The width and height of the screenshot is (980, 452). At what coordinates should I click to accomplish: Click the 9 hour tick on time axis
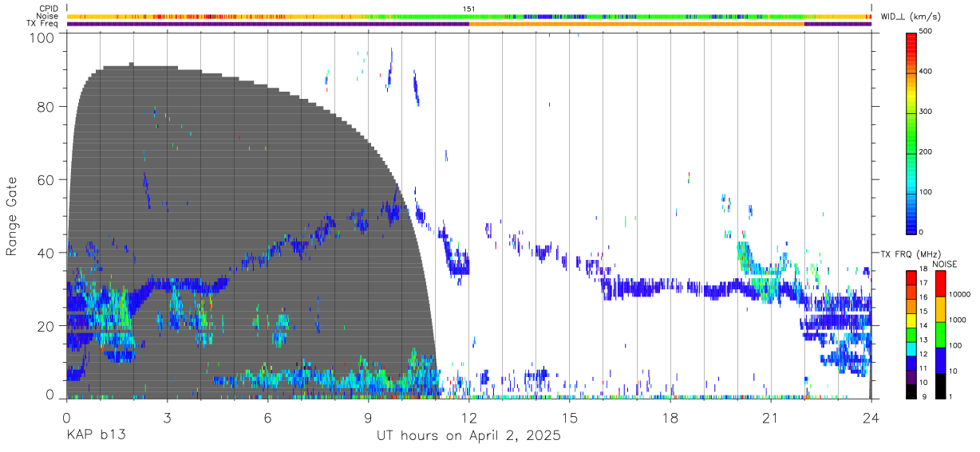coord(369,418)
